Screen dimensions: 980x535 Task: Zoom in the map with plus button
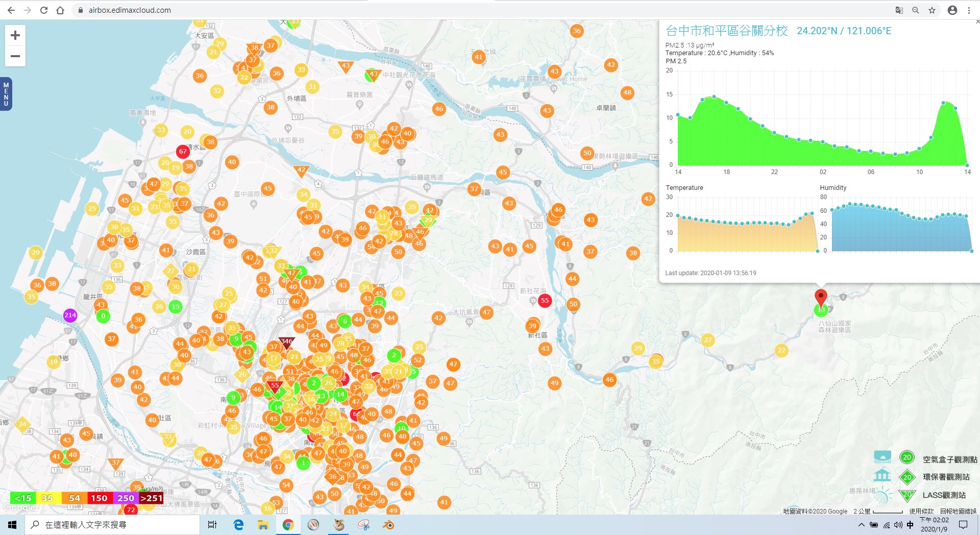point(15,35)
